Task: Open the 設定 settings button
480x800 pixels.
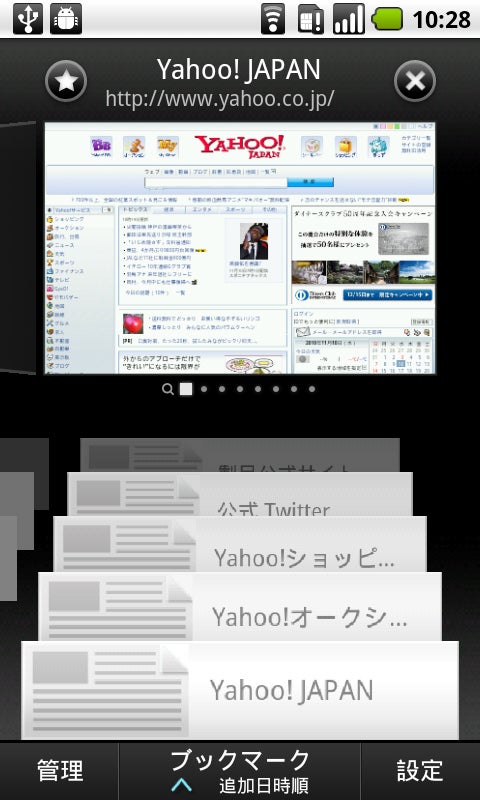Action: [420, 770]
